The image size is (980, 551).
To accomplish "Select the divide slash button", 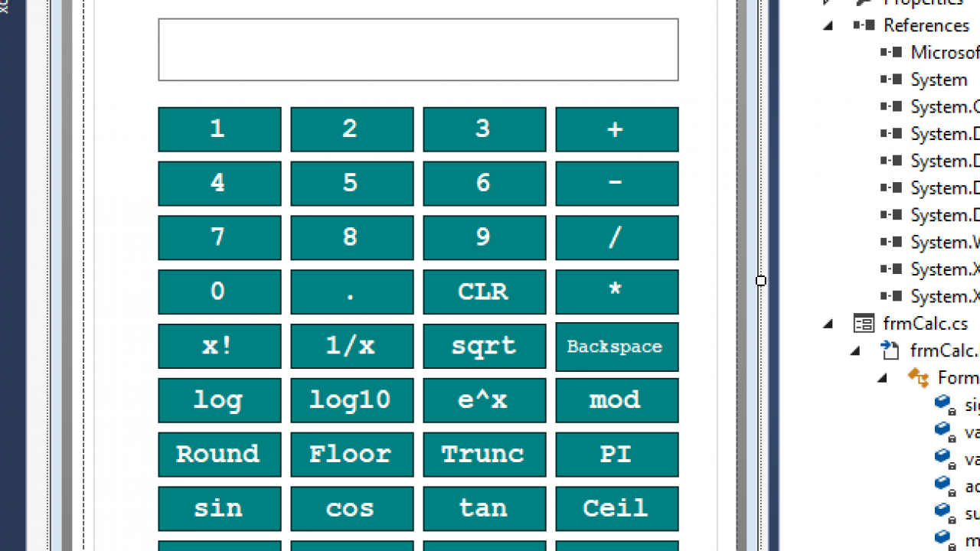I will [x=617, y=238].
